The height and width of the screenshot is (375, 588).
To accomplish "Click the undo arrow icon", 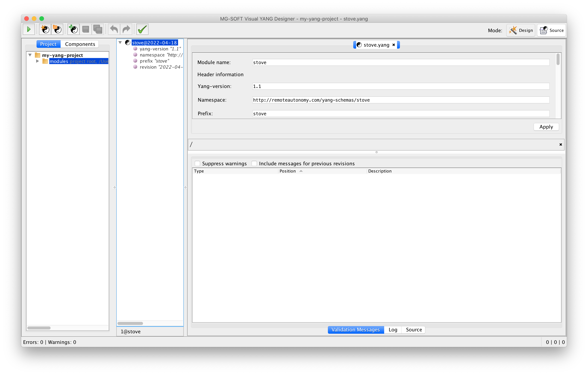I will click(114, 29).
